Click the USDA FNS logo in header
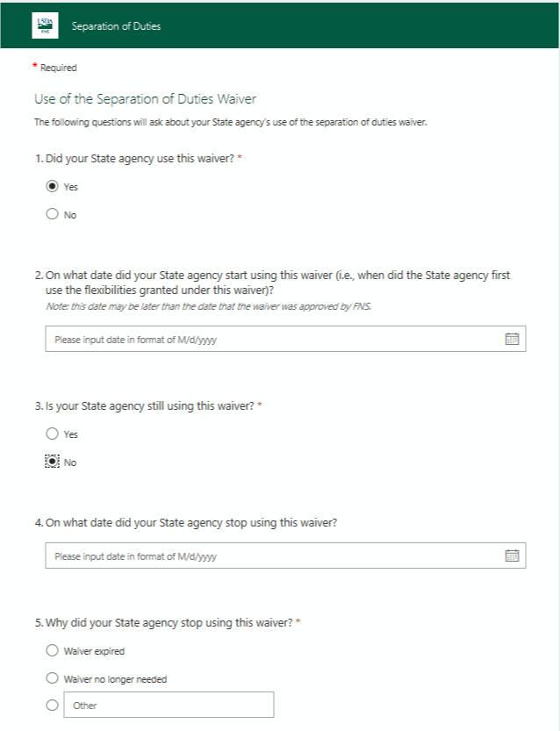Screen dimensions: 560x731 [x=45, y=26]
